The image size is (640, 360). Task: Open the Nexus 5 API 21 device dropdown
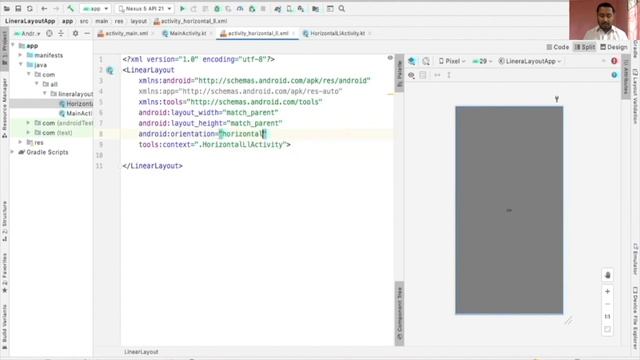click(x=144, y=9)
